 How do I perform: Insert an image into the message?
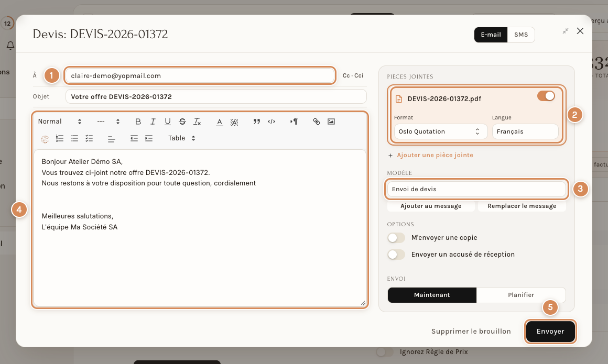(331, 122)
